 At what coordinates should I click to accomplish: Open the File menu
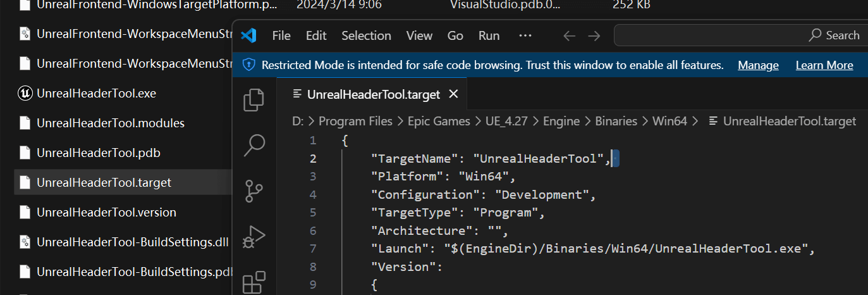click(x=281, y=35)
